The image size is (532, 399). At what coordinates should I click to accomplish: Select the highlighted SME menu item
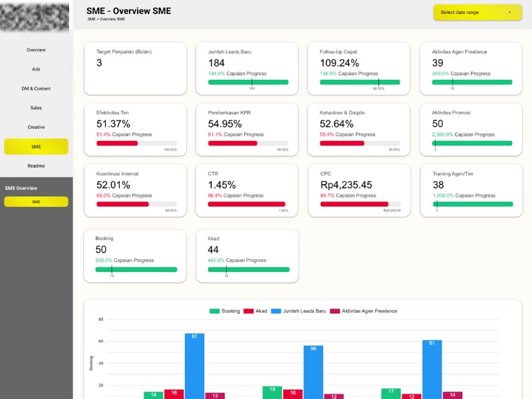click(x=36, y=146)
